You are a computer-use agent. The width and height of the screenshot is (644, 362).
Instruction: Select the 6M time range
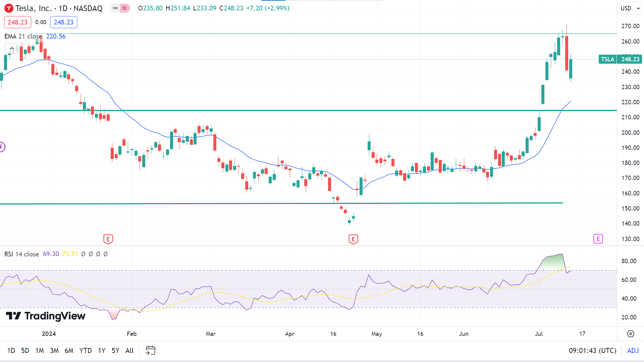[x=69, y=351]
